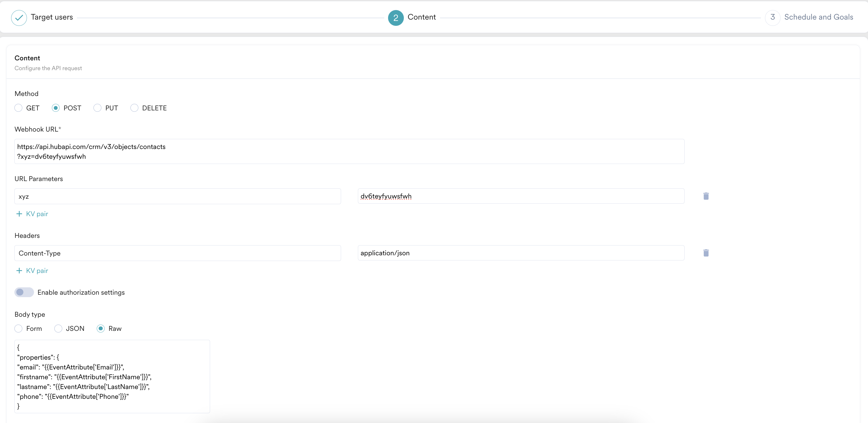Click the step 2 Content circle
This screenshot has height=423, width=868.
(x=396, y=17)
